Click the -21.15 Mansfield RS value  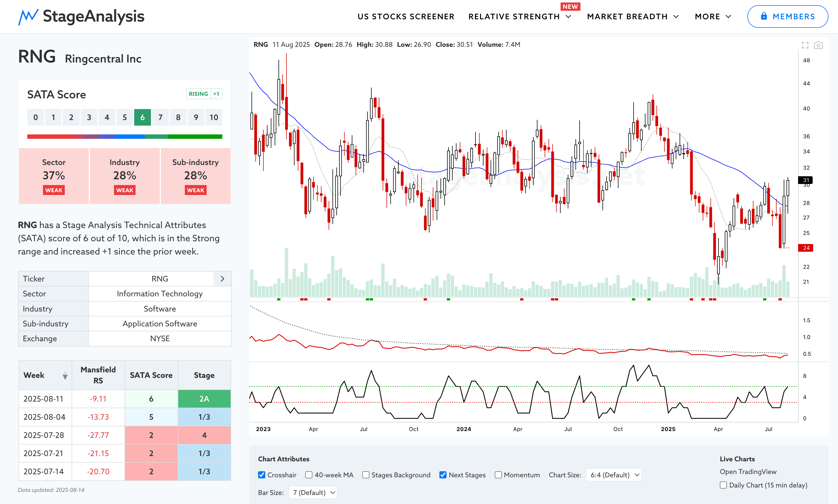coord(98,453)
